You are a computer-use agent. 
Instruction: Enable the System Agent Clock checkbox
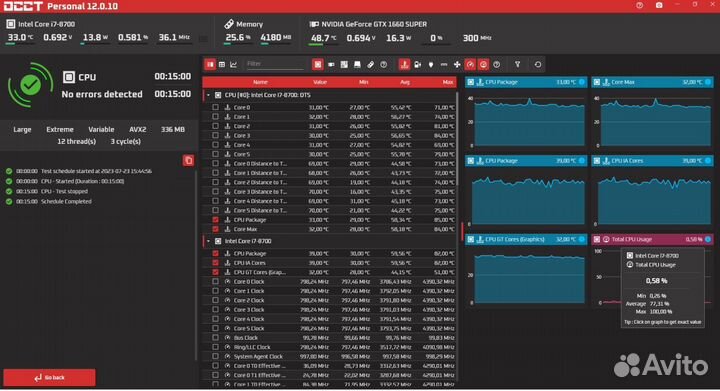(x=215, y=357)
